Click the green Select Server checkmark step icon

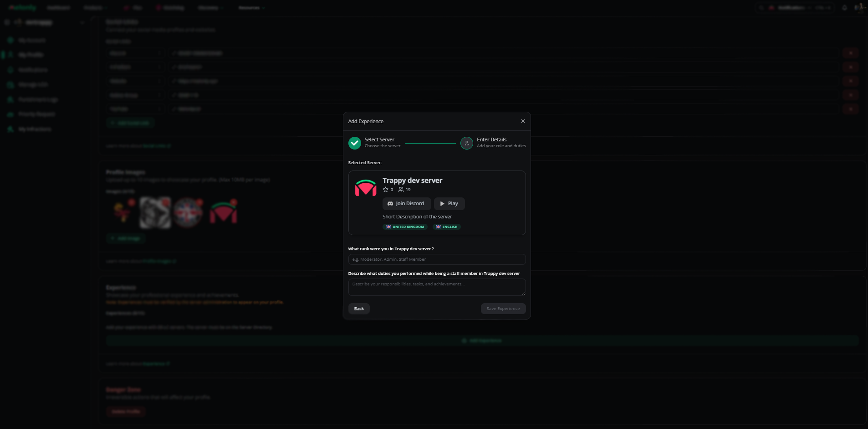(x=355, y=143)
